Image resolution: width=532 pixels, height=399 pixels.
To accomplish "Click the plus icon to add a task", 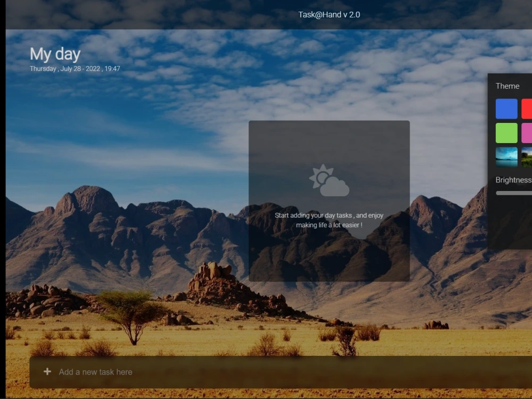I will click(x=47, y=371).
